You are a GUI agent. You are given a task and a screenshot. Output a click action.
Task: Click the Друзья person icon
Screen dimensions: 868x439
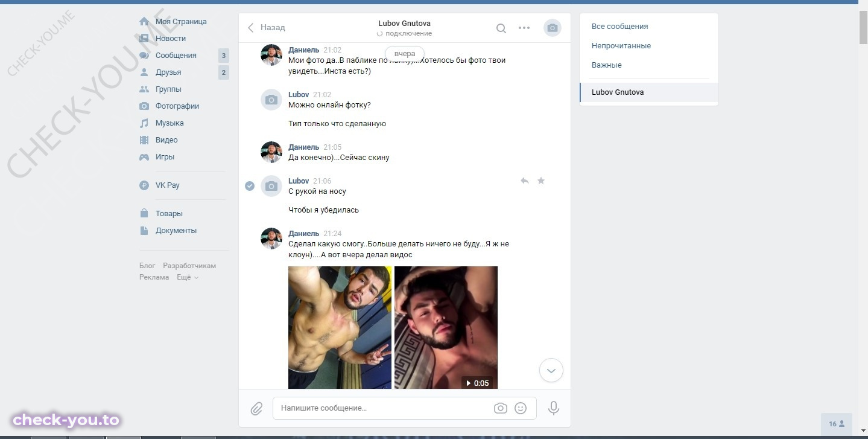(144, 72)
